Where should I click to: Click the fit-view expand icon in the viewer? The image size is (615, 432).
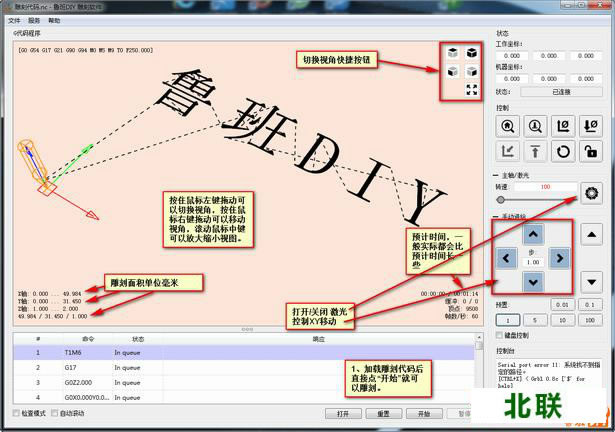tap(472, 90)
